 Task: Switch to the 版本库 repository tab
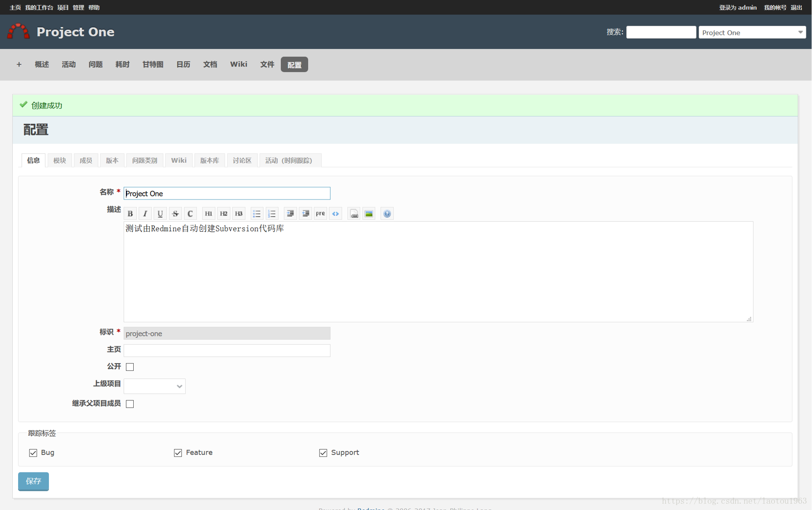[x=210, y=160]
